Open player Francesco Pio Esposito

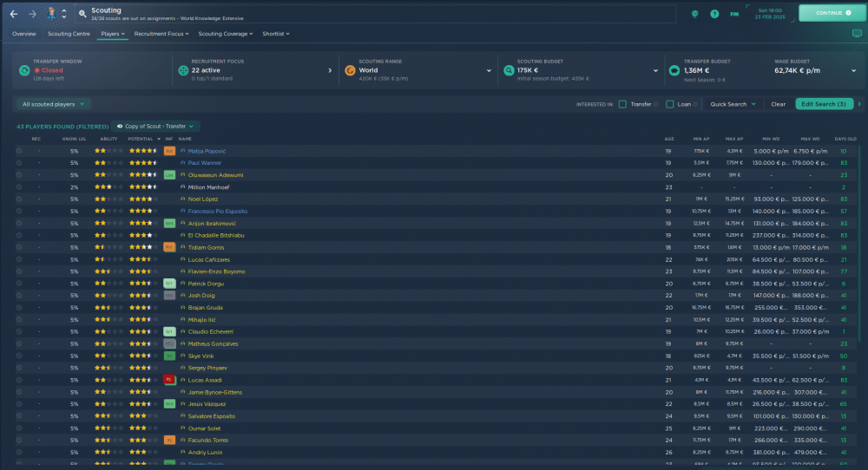click(x=218, y=212)
